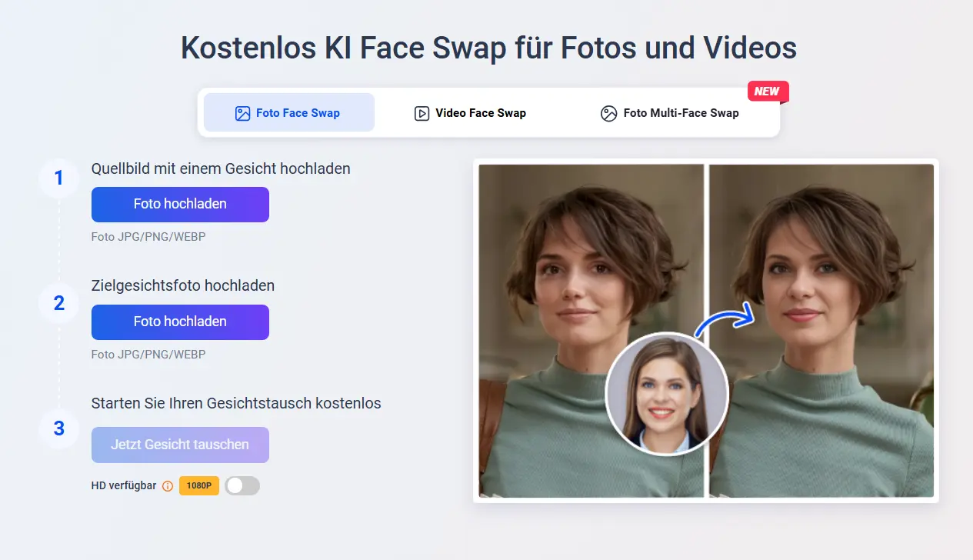Select the Video Face Swap play icon
Image resolution: width=973 pixels, height=560 pixels.
click(422, 112)
